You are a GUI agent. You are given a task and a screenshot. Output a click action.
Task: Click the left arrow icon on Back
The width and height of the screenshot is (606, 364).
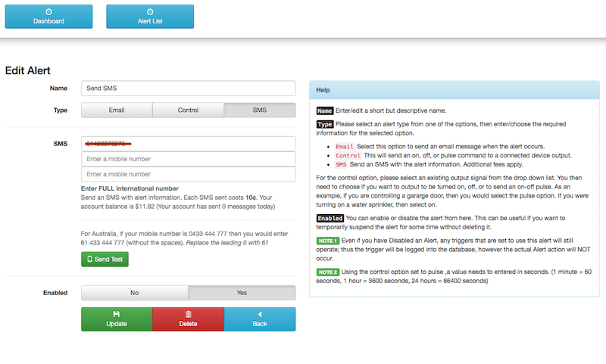[x=260, y=314]
